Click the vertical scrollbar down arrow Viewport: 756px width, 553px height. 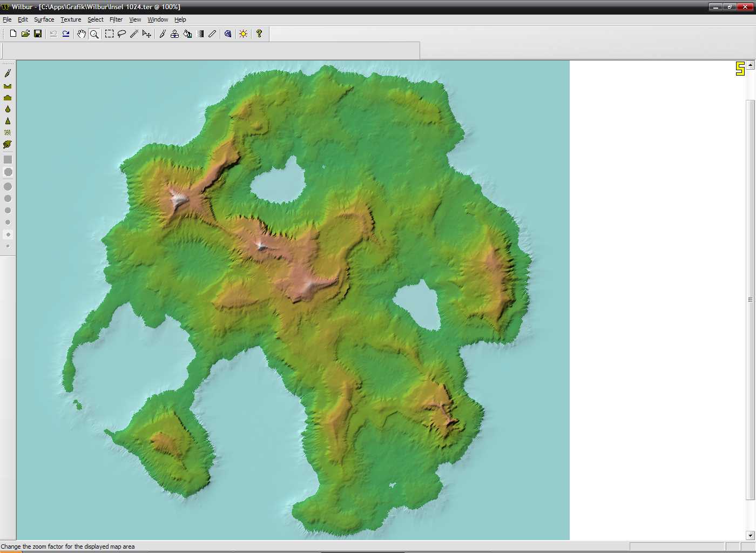click(x=750, y=535)
